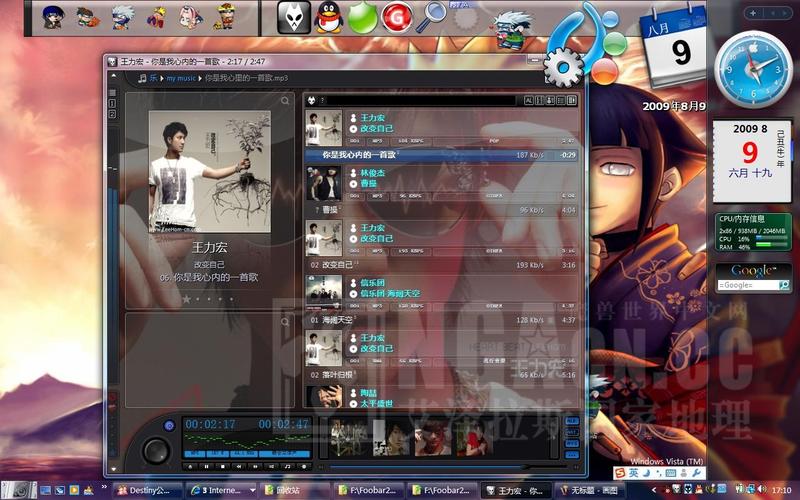Screen dimensions: 800x500
Task: Click the eject/open button in foobar transport bar
Action: [190, 466]
